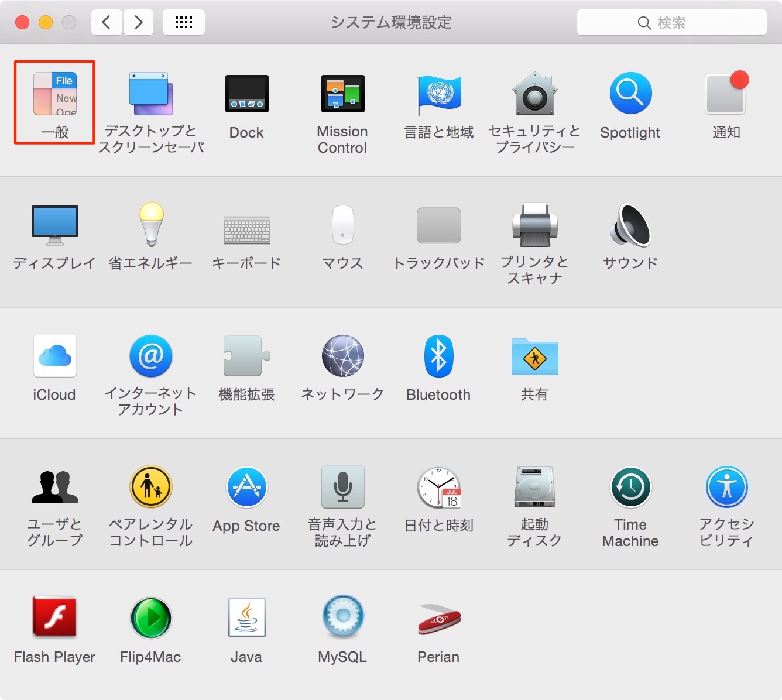Open the 一般 (General) preferences icon
The height and width of the screenshot is (700, 782).
coord(55,94)
